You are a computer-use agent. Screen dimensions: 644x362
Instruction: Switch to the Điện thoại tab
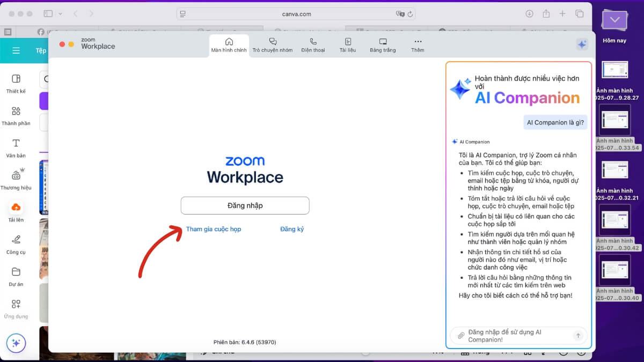click(x=313, y=45)
